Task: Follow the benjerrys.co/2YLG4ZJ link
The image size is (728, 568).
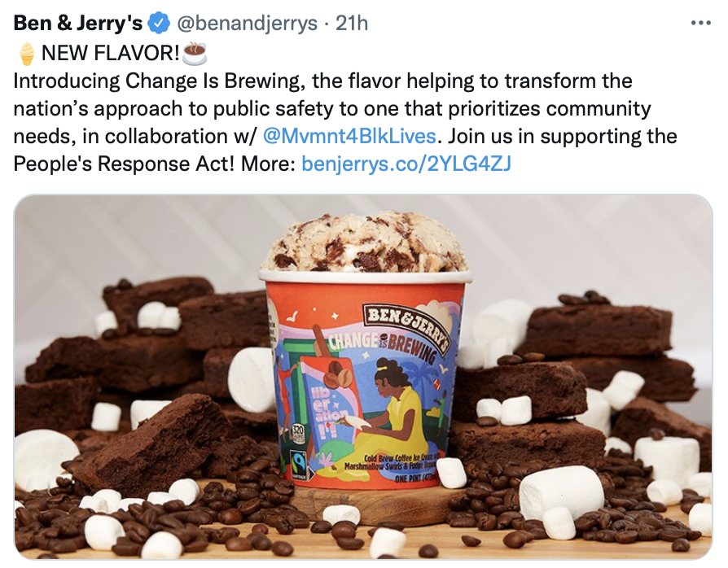Action: [x=406, y=164]
